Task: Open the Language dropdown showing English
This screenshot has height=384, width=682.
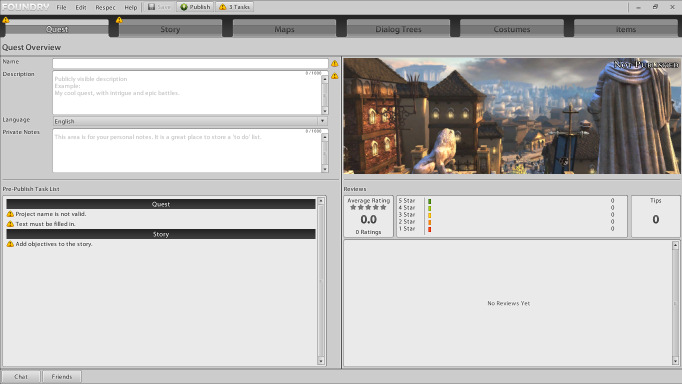Action: click(190, 121)
